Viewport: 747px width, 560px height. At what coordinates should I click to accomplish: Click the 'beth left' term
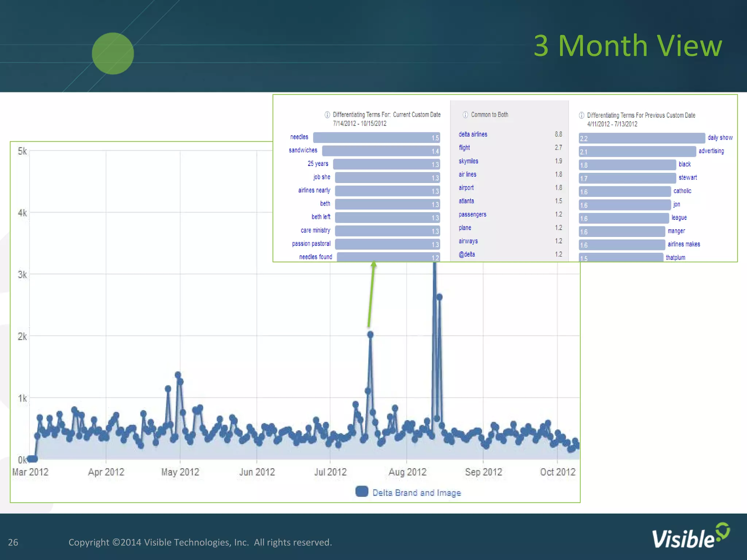[321, 217]
